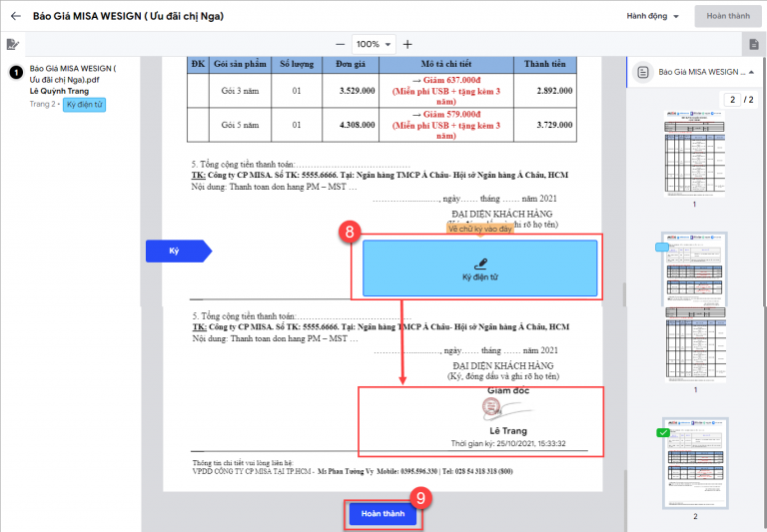767x532 pixels.
Task: Click the Lê Trang signature image
Action: (x=506, y=410)
